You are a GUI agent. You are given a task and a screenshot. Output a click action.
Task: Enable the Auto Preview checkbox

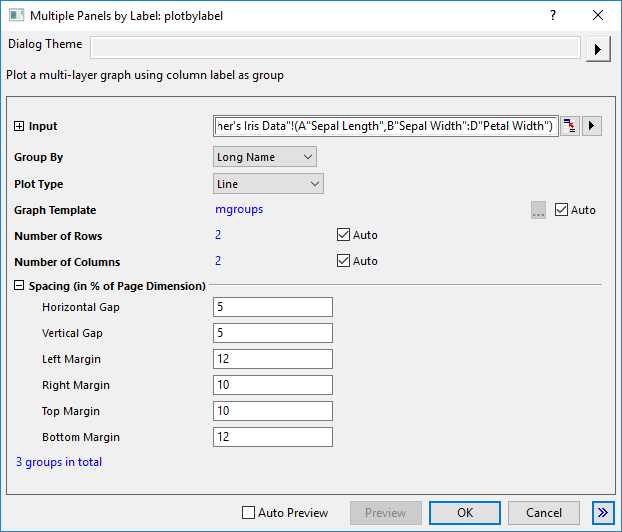coord(249,513)
